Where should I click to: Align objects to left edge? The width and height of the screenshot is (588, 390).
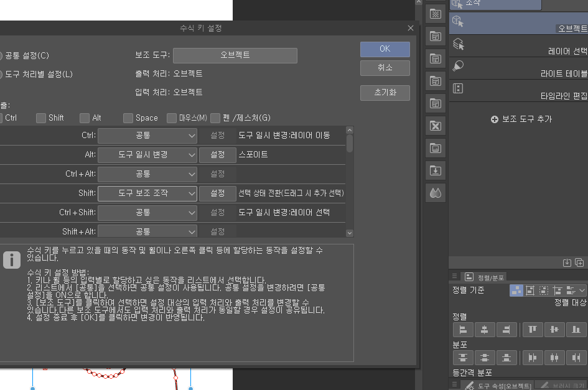463,330
